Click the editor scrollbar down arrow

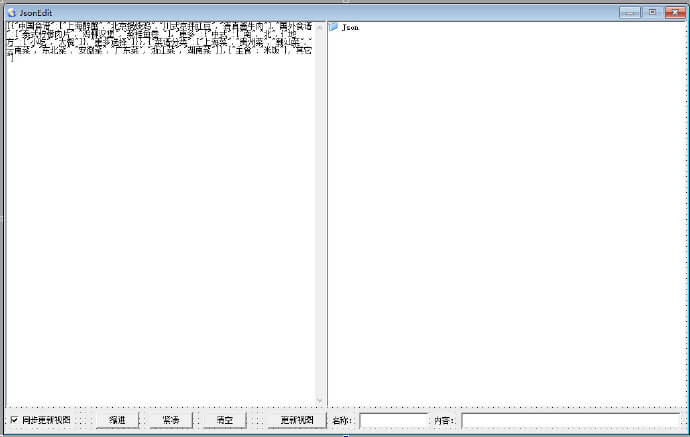(x=320, y=400)
